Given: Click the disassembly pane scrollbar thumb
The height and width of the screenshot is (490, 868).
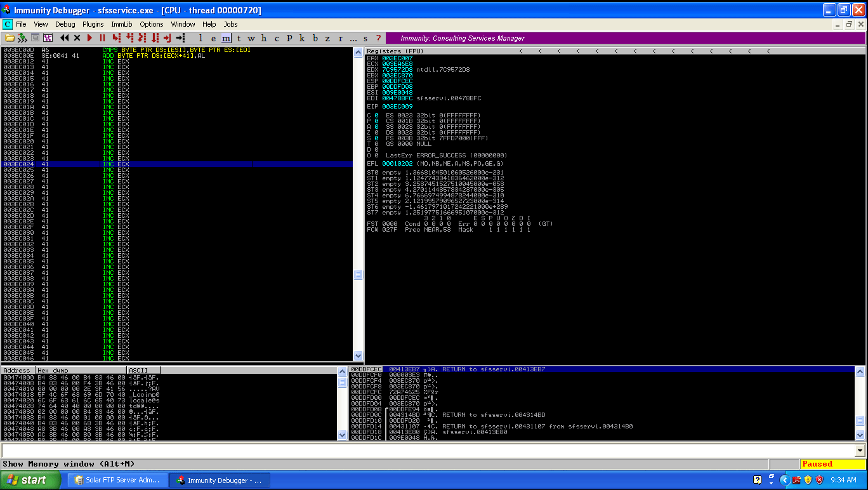Looking at the screenshot, I should [358, 275].
